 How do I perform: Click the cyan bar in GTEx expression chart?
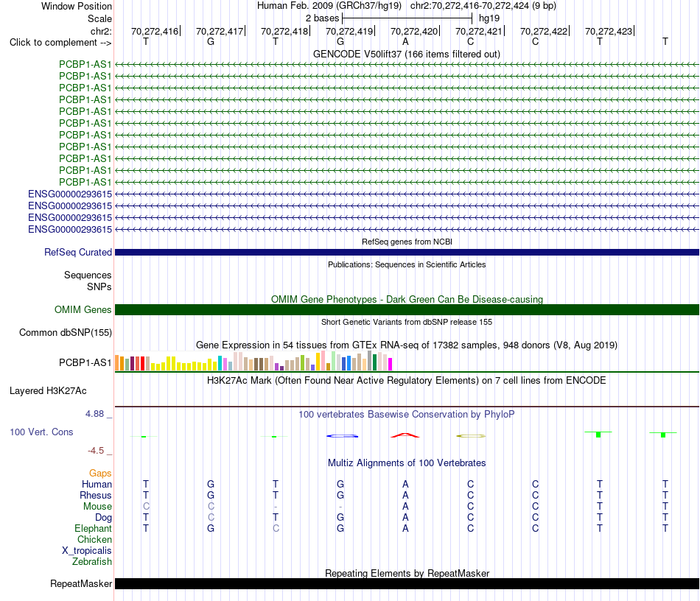(220, 363)
